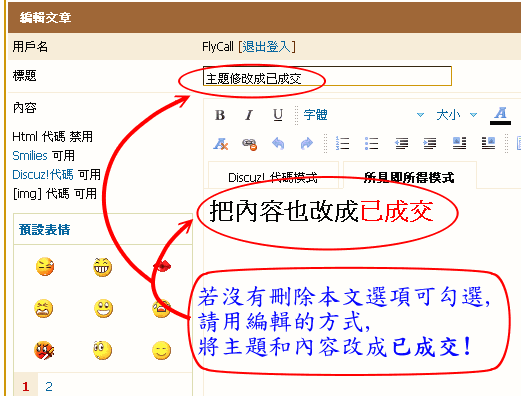Click the remove formatting icon
The height and width of the screenshot is (396, 521).
tap(220, 144)
